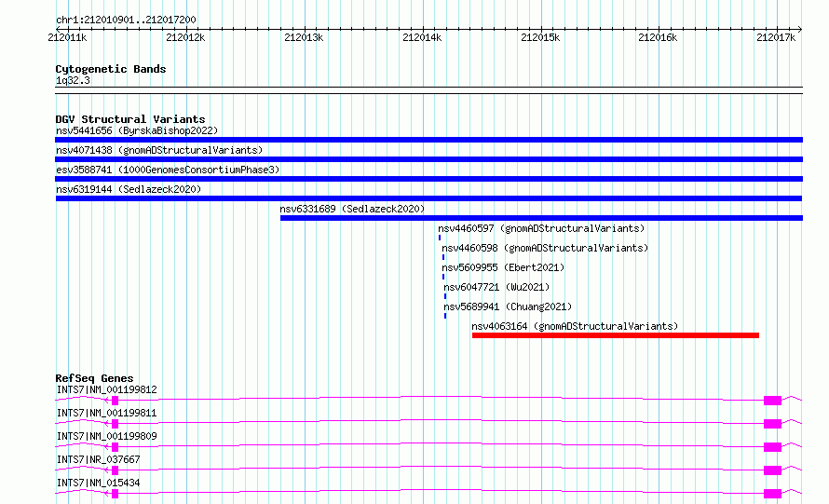The height and width of the screenshot is (504, 829).
Task: Open the 1q32.3 cytogenetic band label
Action: coord(73,80)
